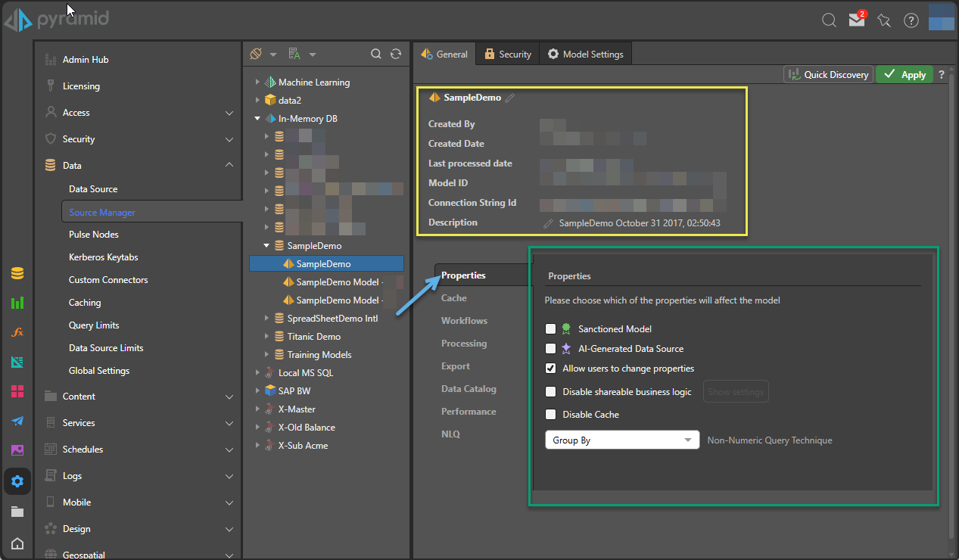The width and height of the screenshot is (959, 560).
Task: Open the Model Settings tab
Action: [586, 54]
